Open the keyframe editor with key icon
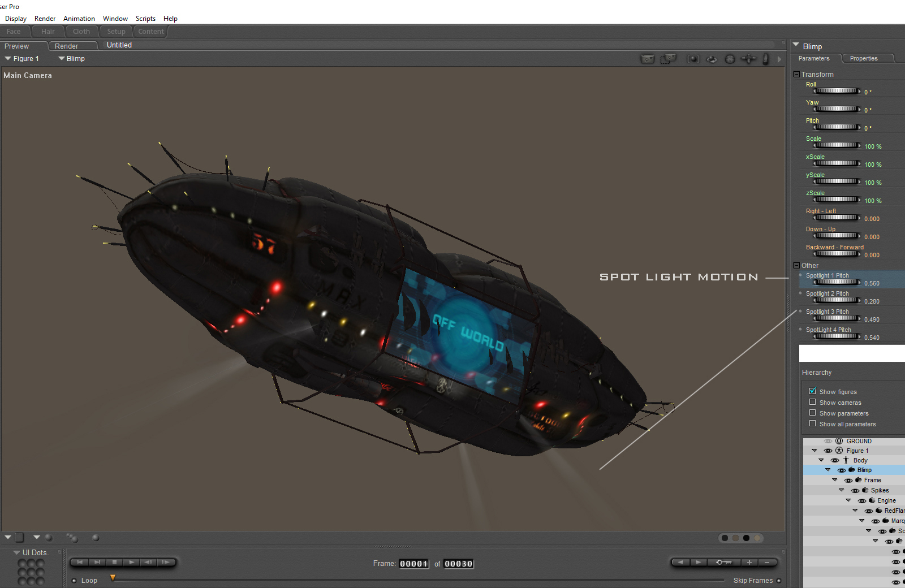Viewport: 905px width, 588px height. click(x=723, y=562)
